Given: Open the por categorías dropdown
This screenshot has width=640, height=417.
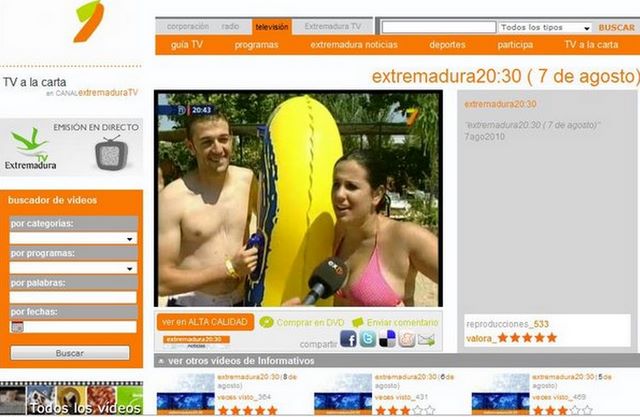Looking at the screenshot, I should click(x=73, y=238).
